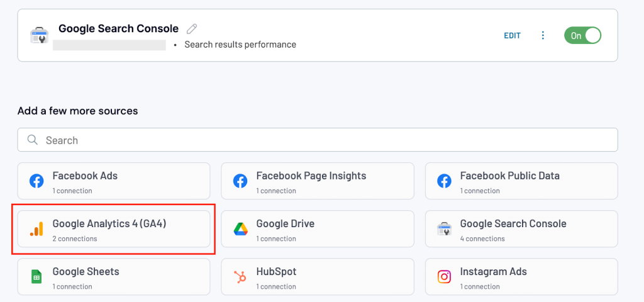The width and height of the screenshot is (644, 302).
Task: Click the magnifying glass search icon
Action: [33, 140]
